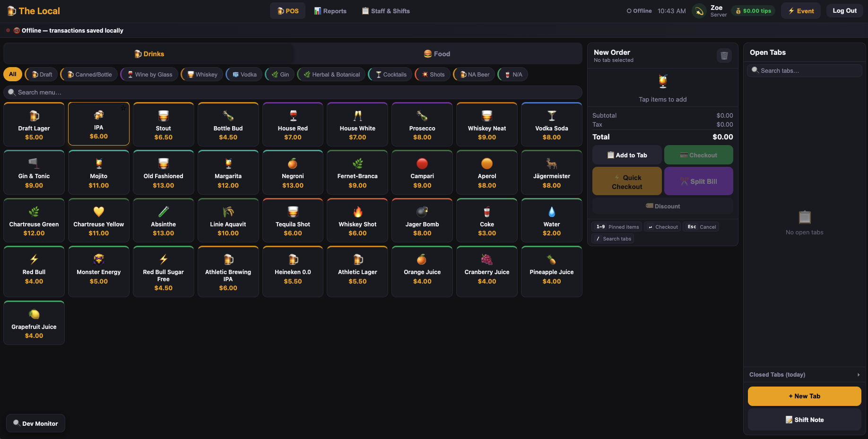
Task: Filter menu by NA Beer category
Action: [474, 74]
